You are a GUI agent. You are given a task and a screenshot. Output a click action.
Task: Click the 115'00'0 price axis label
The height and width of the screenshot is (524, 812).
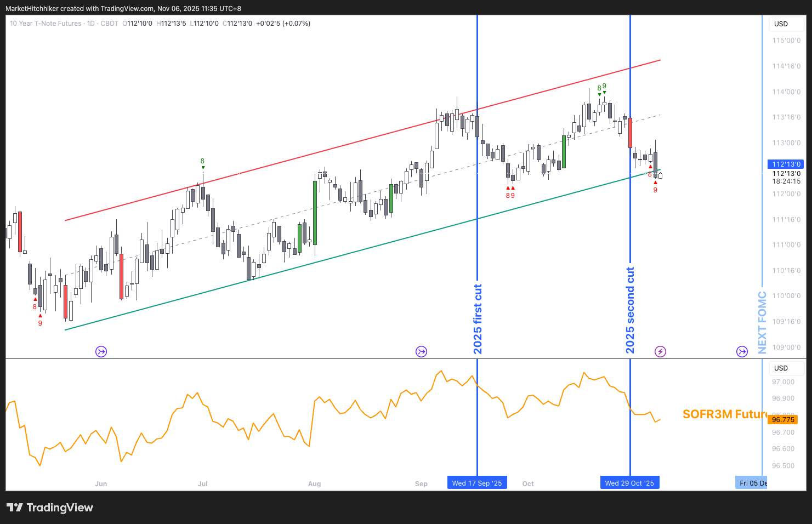[786, 41]
